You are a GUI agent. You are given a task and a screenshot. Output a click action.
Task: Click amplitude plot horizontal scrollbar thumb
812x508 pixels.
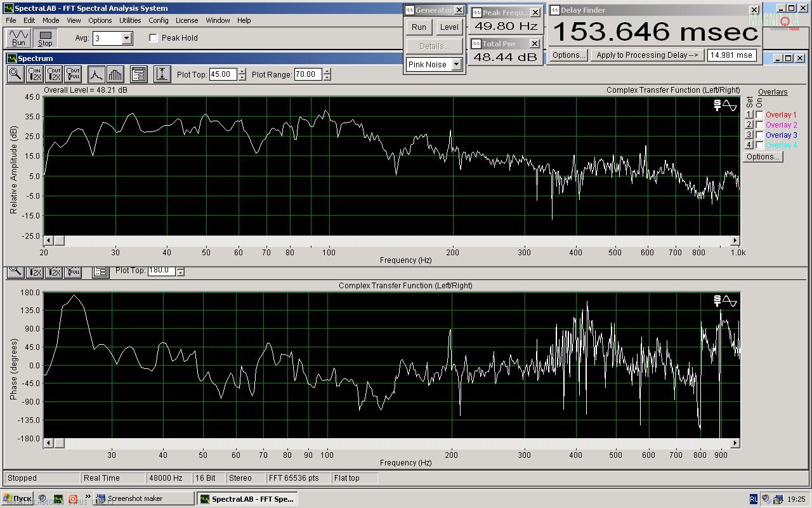point(59,241)
